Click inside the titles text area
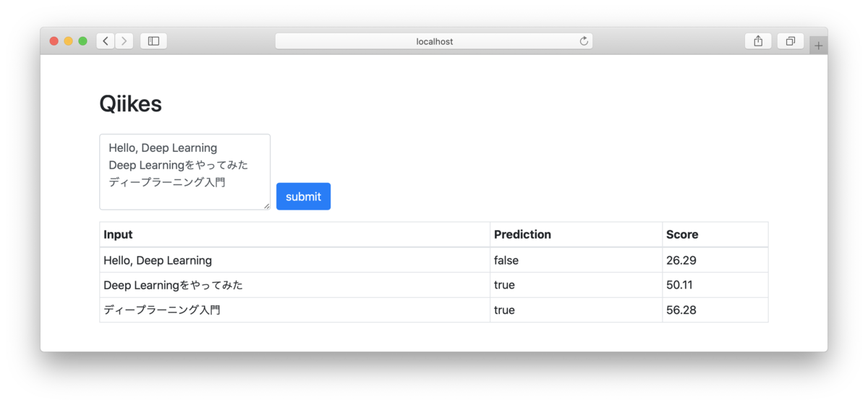868x405 pixels. click(184, 172)
